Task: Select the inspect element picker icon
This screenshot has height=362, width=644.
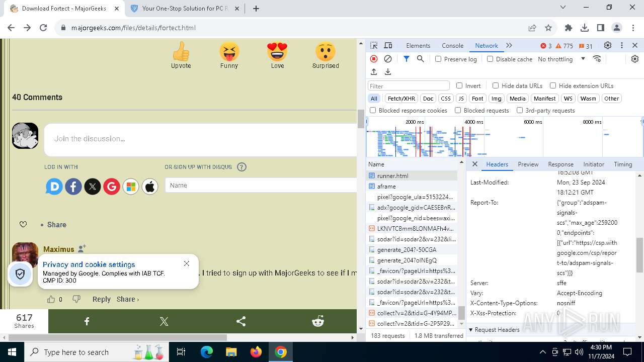Action: (x=373, y=45)
